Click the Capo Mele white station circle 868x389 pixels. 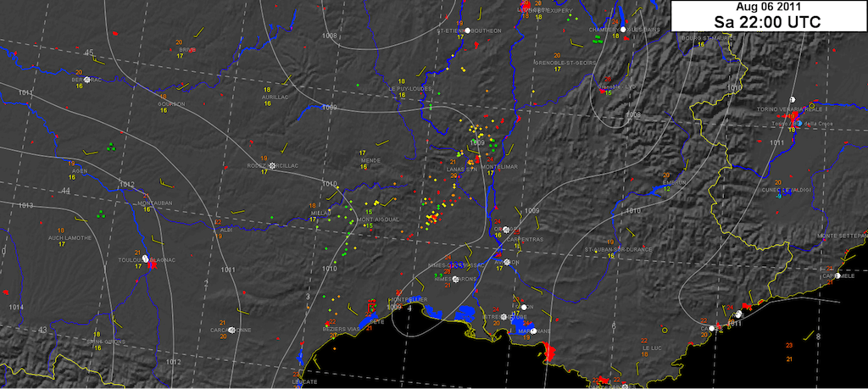[x=838, y=275]
